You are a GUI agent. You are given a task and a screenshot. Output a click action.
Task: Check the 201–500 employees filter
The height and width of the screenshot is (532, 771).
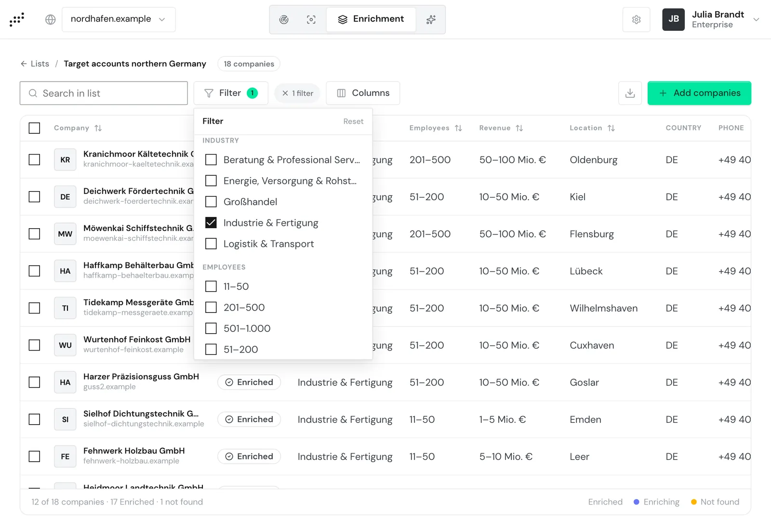(211, 307)
